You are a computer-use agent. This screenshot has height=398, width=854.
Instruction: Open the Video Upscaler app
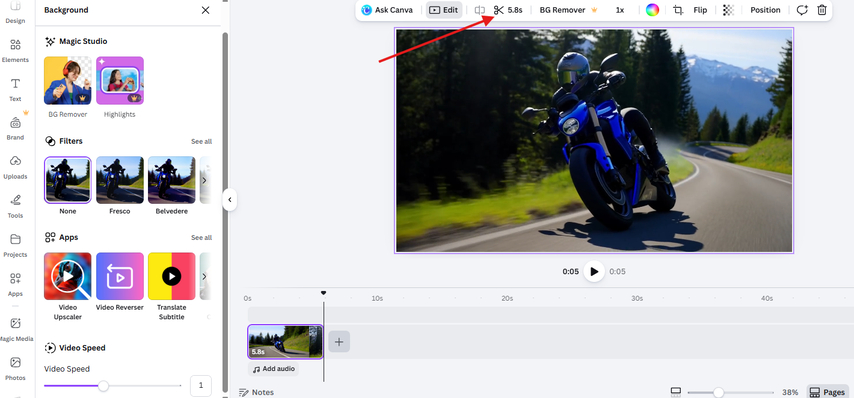(x=68, y=276)
